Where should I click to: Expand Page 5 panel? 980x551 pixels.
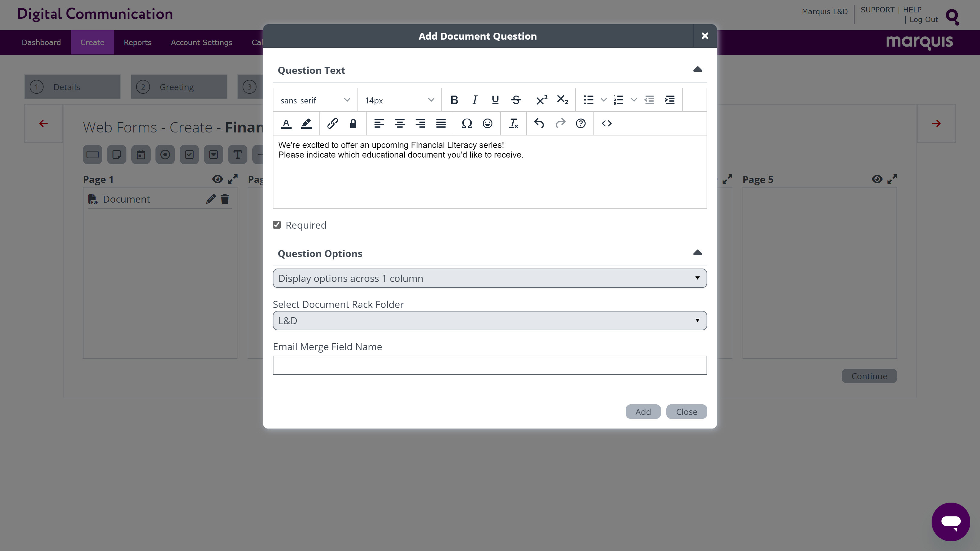pos(892,179)
